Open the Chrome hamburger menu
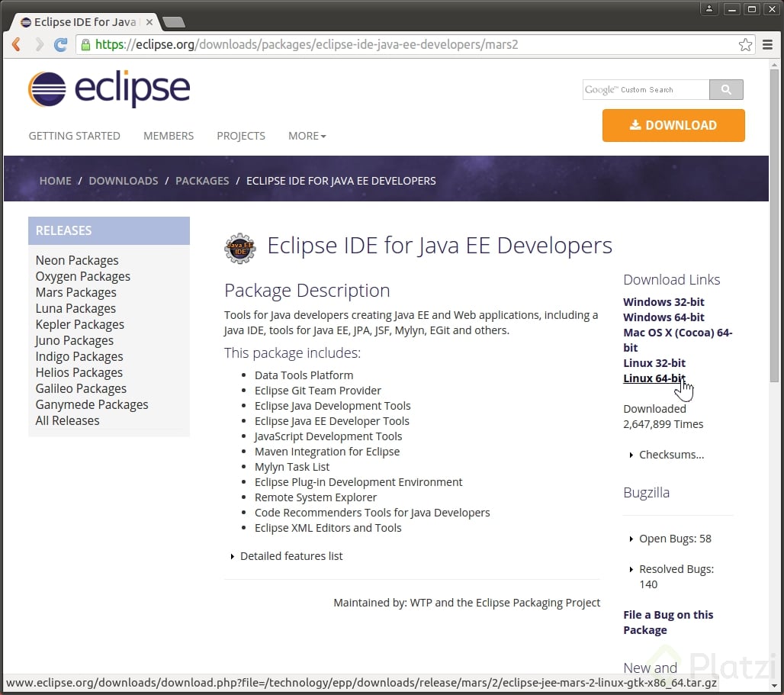Viewport: 784px width, 695px height. click(x=767, y=44)
